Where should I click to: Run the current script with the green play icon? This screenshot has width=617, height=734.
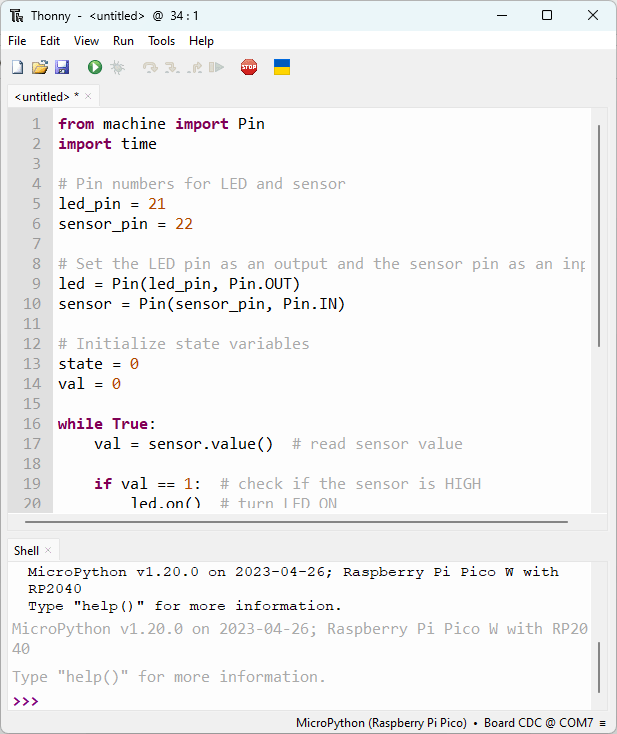[95, 67]
